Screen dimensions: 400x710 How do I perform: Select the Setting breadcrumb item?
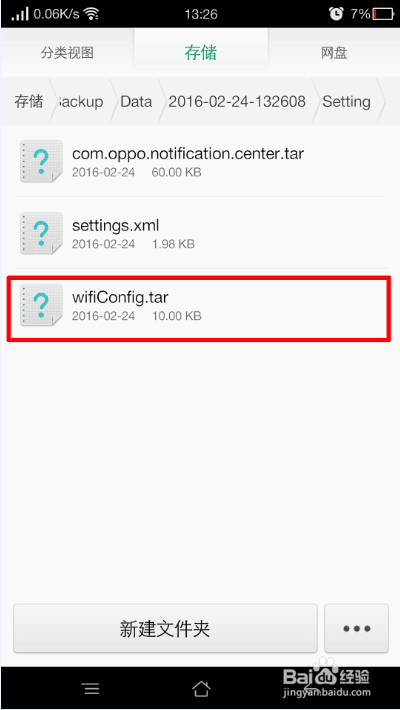pos(346,102)
